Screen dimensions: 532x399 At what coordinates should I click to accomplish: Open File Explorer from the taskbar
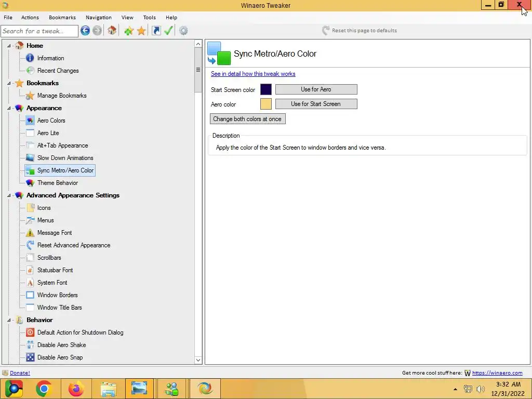(x=108, y=389)
